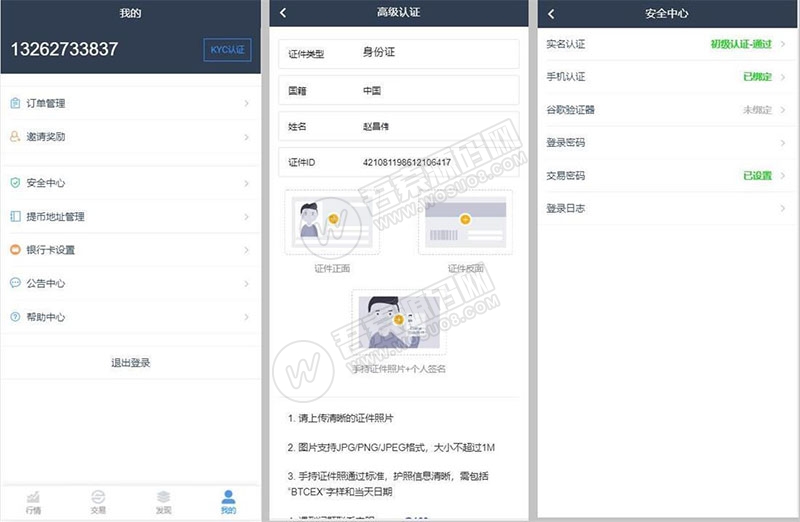Open 谷歌验证器 row arrow
Screen dimensions: 800x522
click(x=783, y=110)
